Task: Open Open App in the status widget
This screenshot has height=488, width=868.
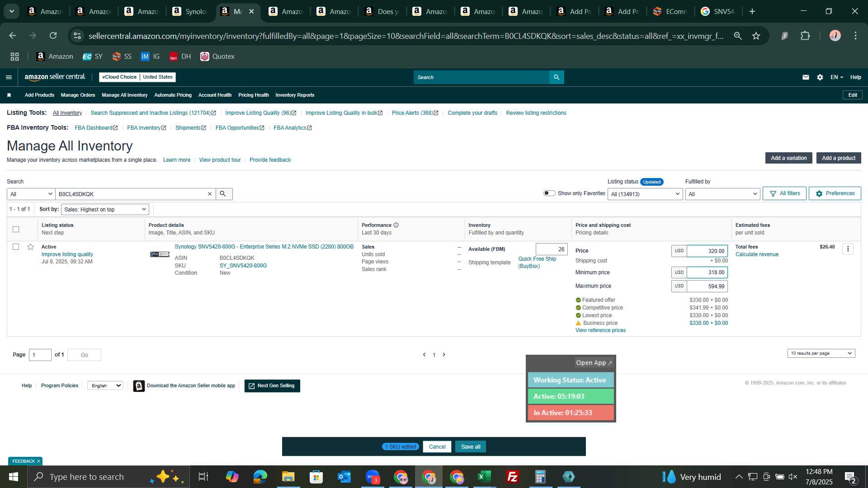Action: coord(594,363)
